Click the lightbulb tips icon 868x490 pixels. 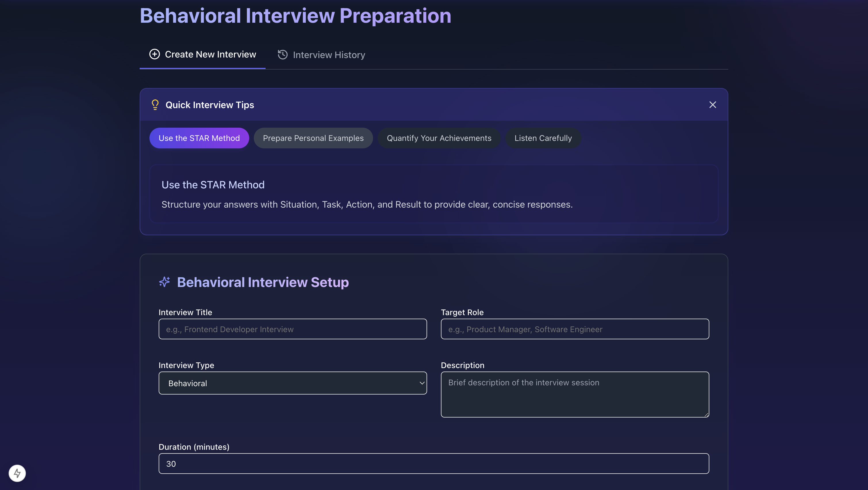tap(155, 105)
